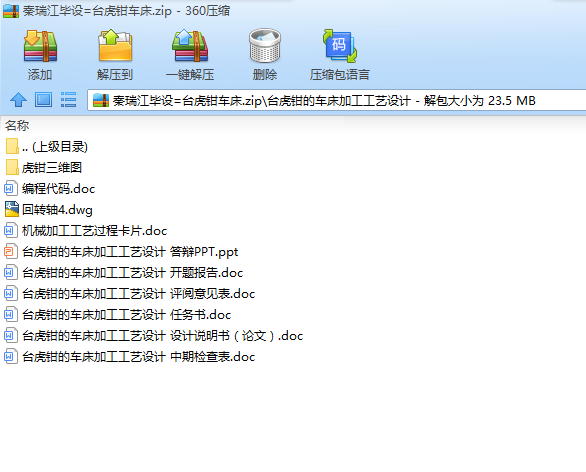Click the 添加 (Add) toolbar icon
The height and width of the screenshot is (472, 586).
point(40,46)
